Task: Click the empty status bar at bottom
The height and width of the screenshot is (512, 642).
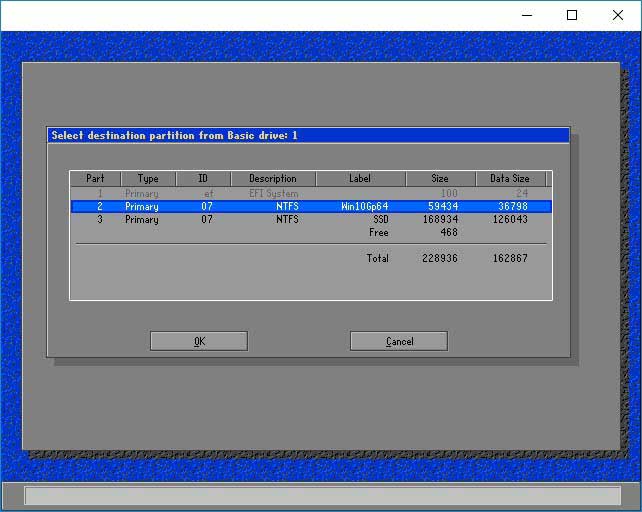Action: click(x=321, y=496)
